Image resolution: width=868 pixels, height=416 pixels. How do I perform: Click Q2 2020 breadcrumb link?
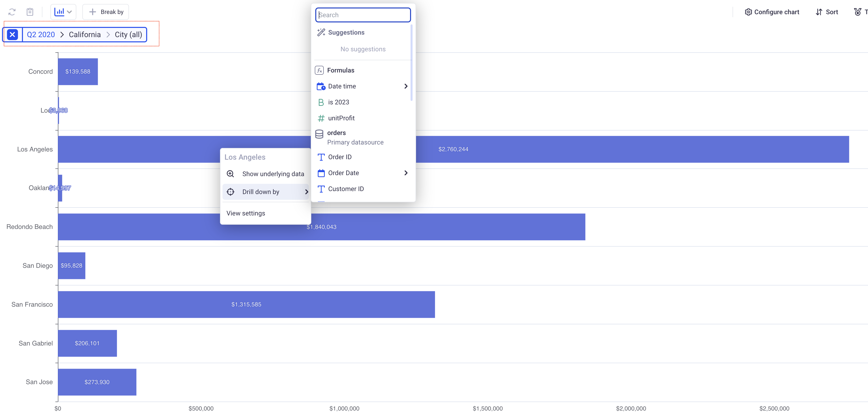point(41,35)
